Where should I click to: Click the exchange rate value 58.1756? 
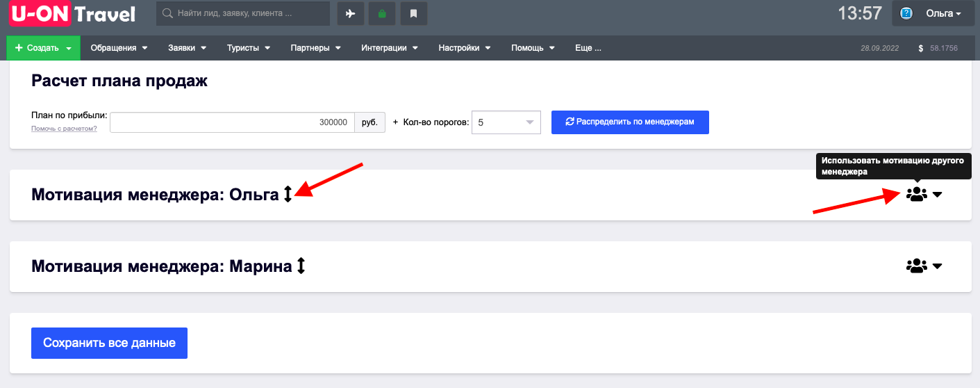(944, 49)
